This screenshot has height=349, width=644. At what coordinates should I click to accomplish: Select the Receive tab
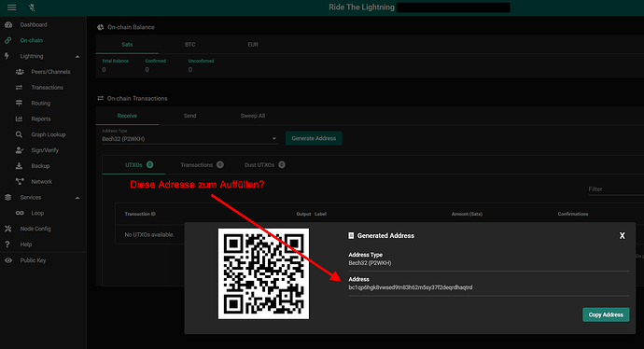127,116
